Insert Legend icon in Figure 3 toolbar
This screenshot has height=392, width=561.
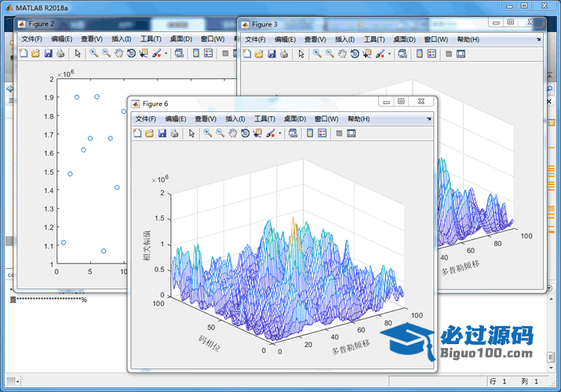pyautogui.click(x=432, y=54)
